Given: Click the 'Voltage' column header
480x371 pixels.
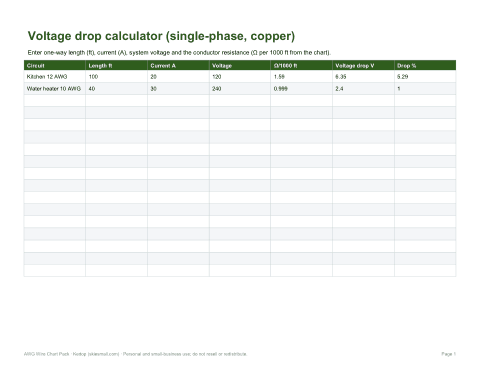Looking at the screenshot, I should 240,65.
